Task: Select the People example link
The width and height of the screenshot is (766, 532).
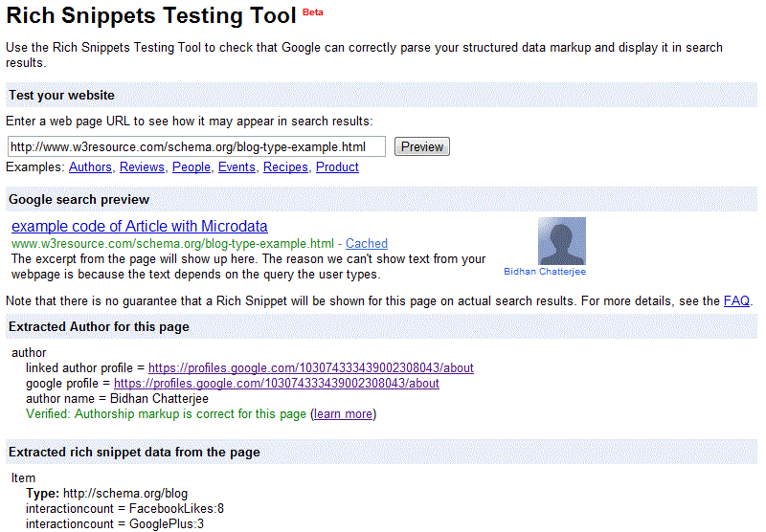Action: [191, 166]
